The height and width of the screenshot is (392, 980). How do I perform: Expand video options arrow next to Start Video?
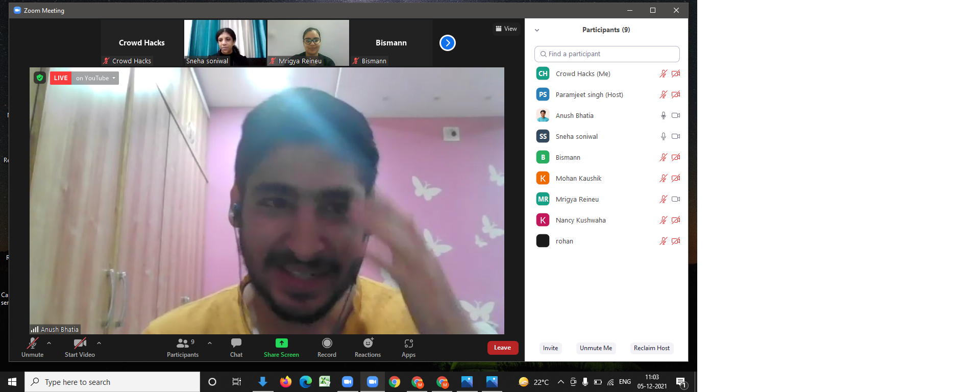pyautogui.click(x=99, y=343)
